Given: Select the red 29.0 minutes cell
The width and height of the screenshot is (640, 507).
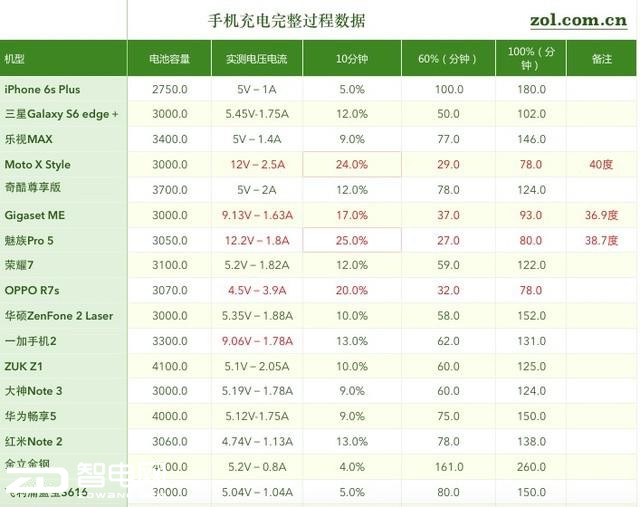Looking at the screenshot, I should [x=448, y=165].
